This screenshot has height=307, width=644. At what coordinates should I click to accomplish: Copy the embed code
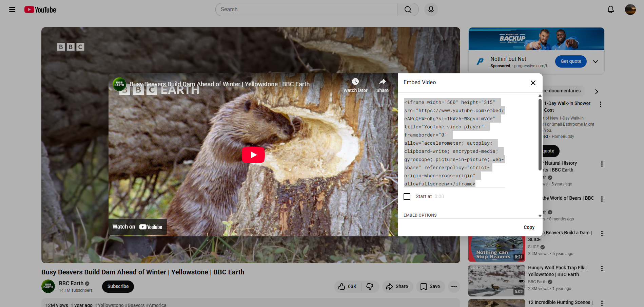[529, 227]
